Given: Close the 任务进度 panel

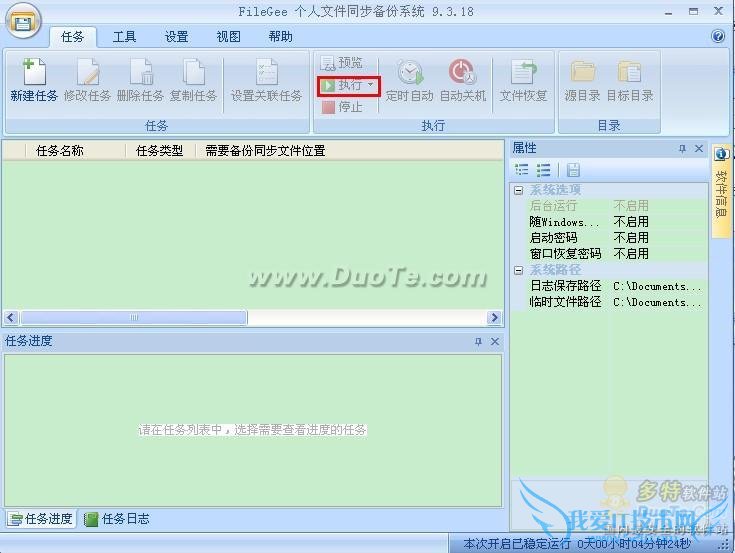Looking at the screenshot, I should click(495, 342).
